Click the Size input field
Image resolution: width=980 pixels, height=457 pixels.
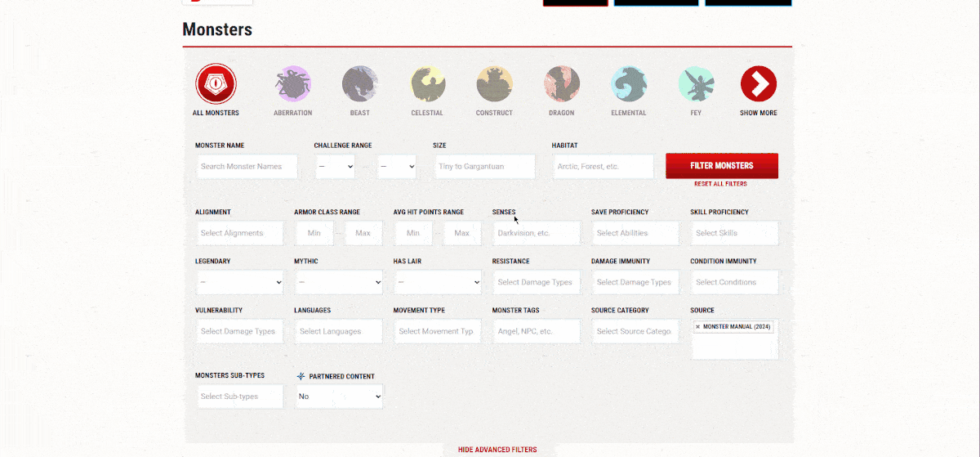point(484,166)
